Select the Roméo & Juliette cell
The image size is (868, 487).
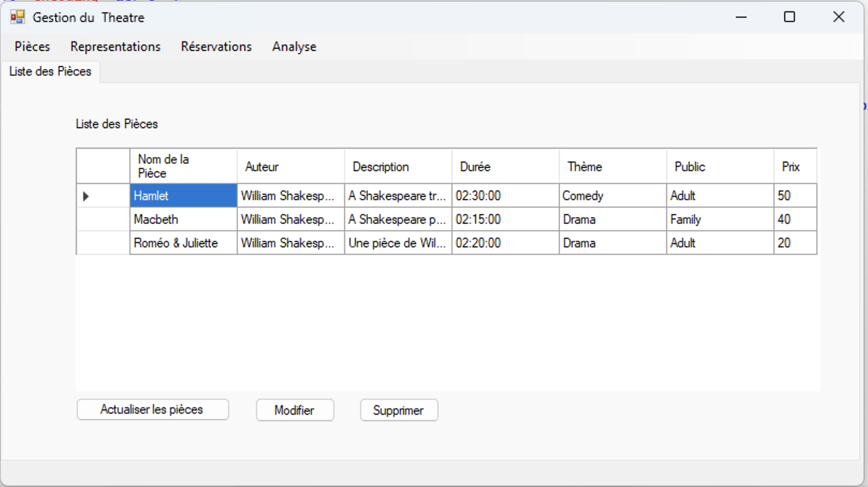(183, 244)
